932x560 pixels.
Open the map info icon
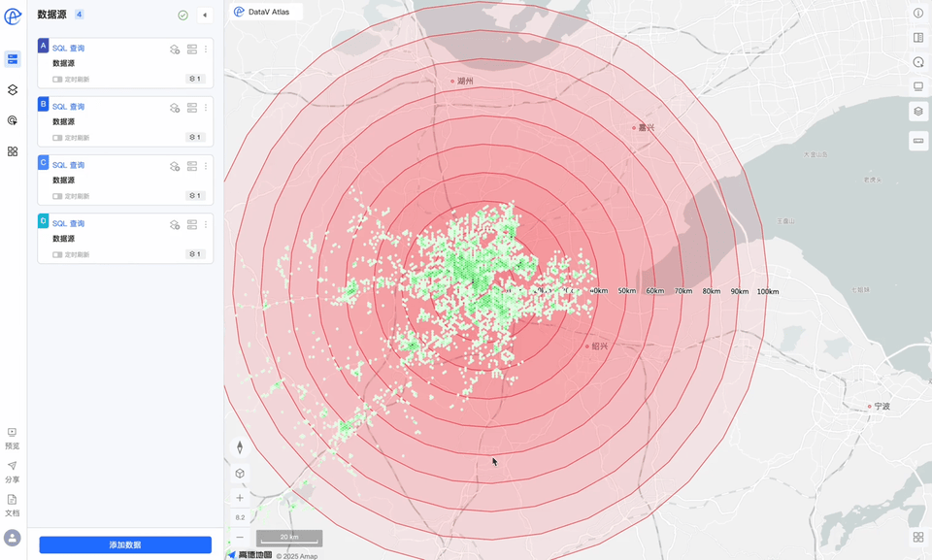pyautogui.click(x=918, y=13)
